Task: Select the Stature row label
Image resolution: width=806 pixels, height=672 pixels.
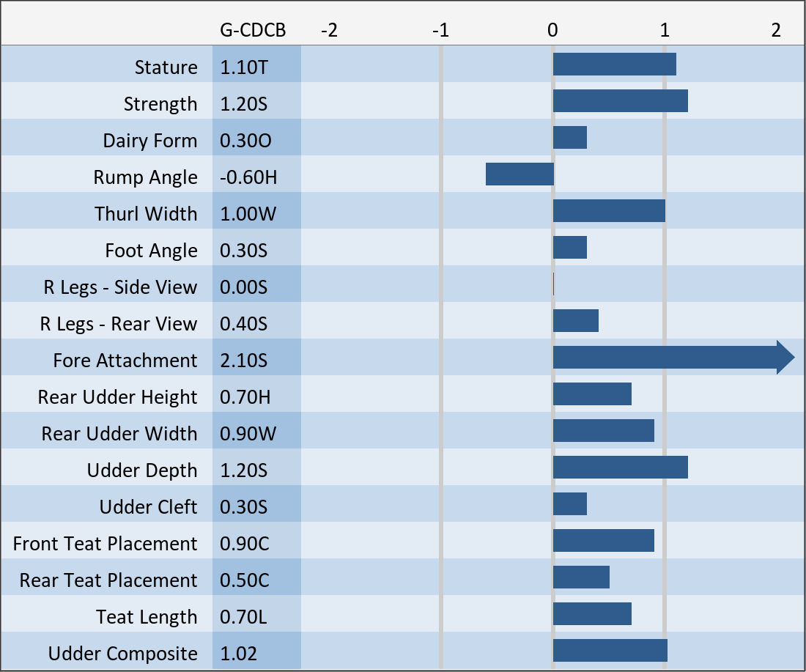Action: [x=166, y=67]
